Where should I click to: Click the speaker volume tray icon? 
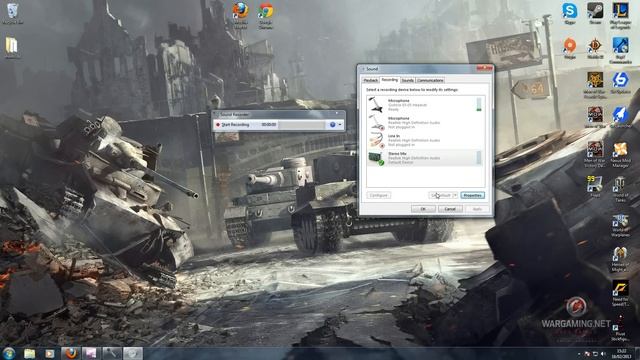(x=603, y=353)
